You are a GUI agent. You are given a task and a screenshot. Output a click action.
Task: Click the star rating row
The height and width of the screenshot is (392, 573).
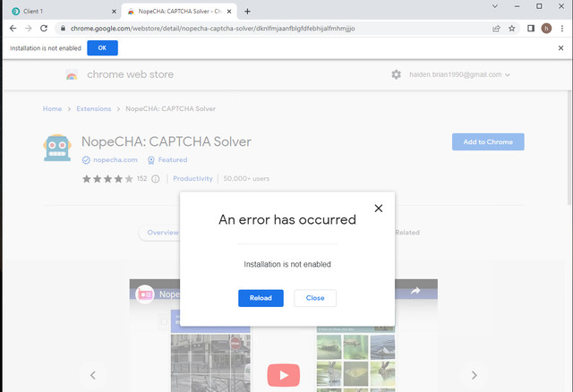[x=107, y=179]
